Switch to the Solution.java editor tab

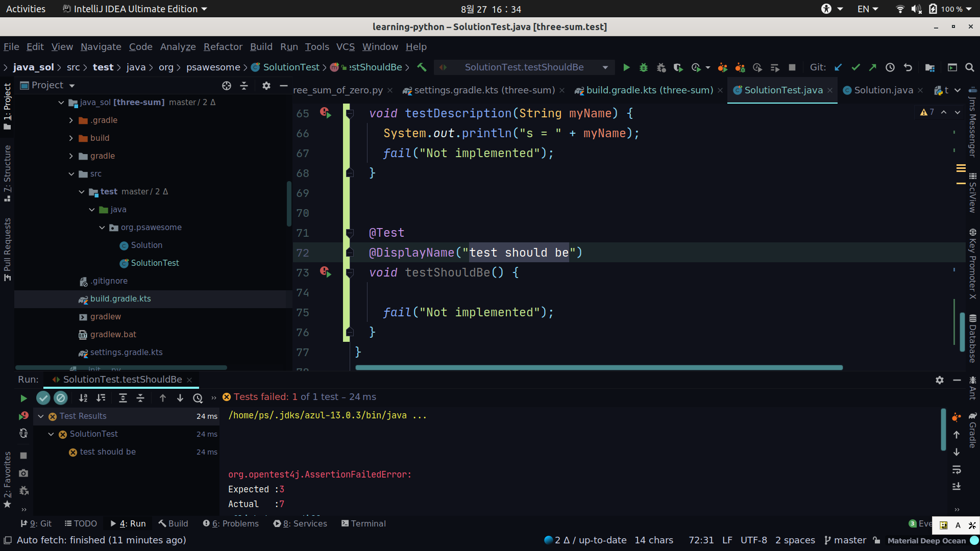(883, 90)
